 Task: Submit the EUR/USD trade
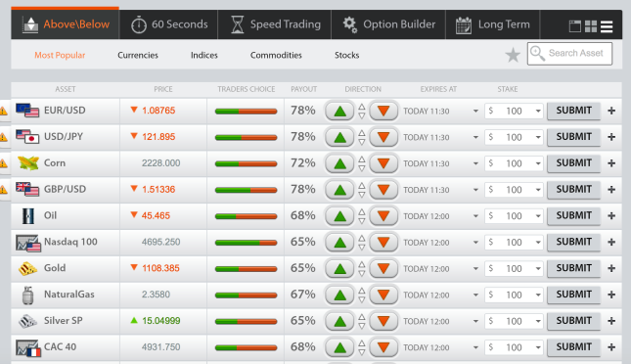coord(574,111)
